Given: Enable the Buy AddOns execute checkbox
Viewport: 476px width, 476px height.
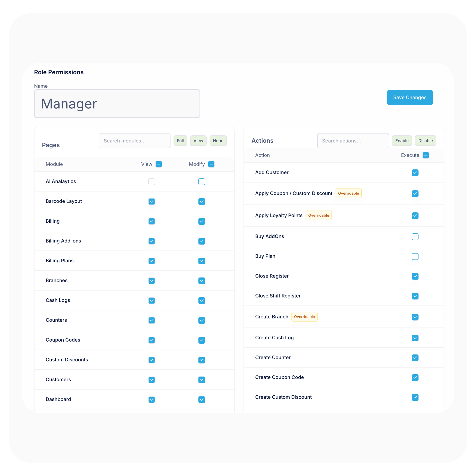Looking at the screenshot, I should tap(415, 237).
